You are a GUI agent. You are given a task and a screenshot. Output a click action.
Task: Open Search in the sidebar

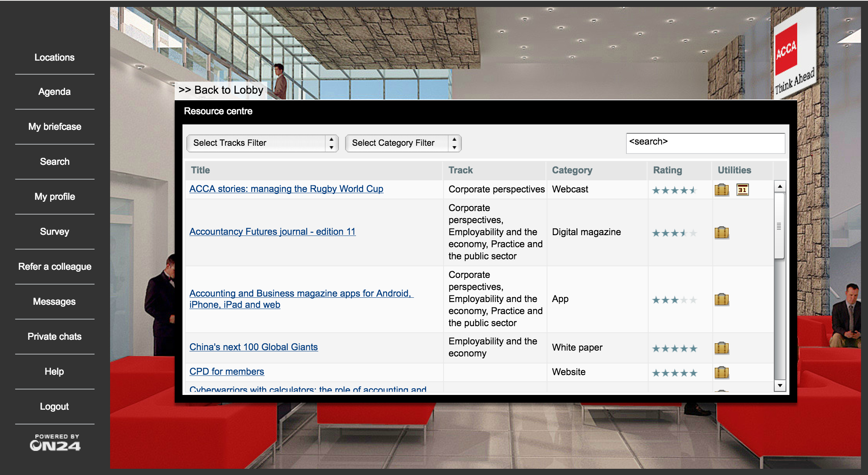(54, 162)
